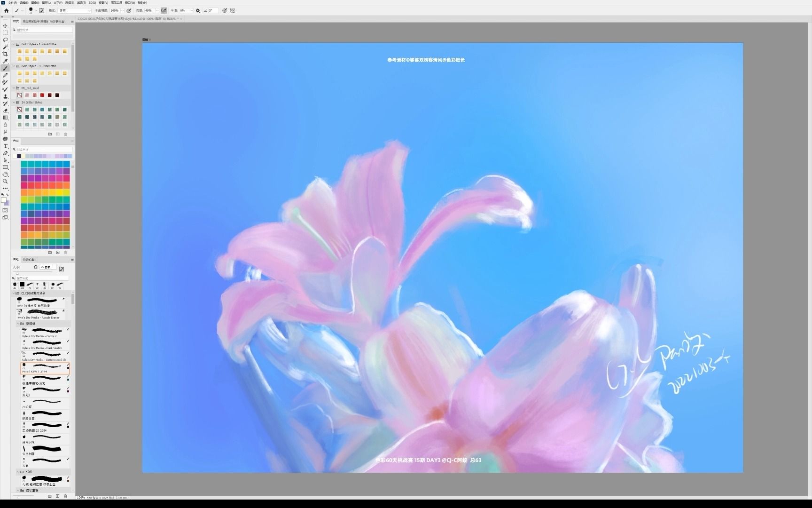Screen dimensions: 812x508
Task: Click the foreground color swatch
Action: click(x=4, y=200)
